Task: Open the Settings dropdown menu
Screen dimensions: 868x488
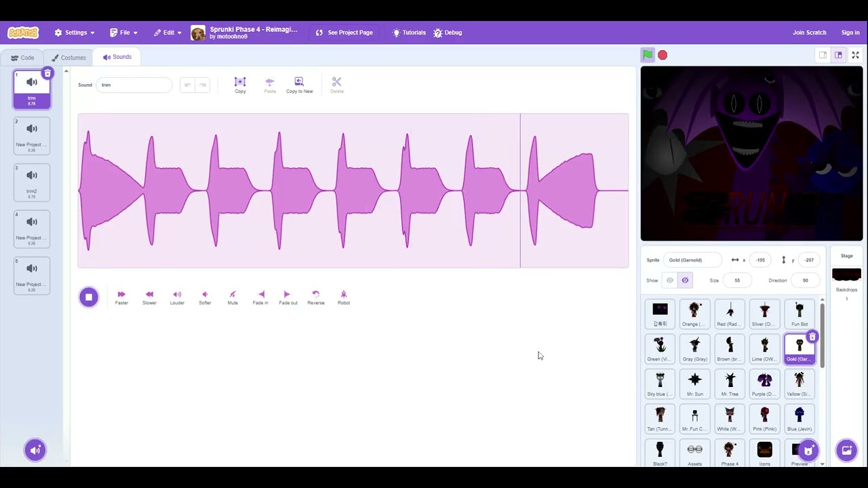Action: point(75,33)
